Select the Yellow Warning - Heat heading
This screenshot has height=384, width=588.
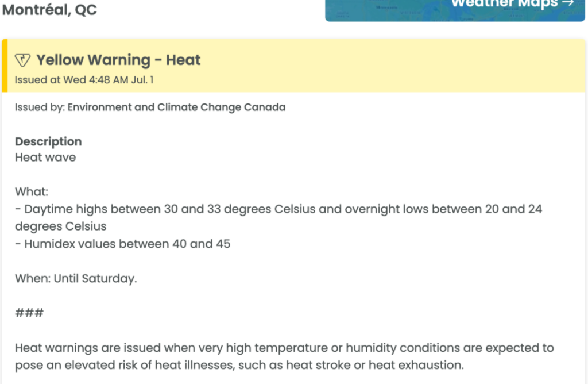[118, 60]
